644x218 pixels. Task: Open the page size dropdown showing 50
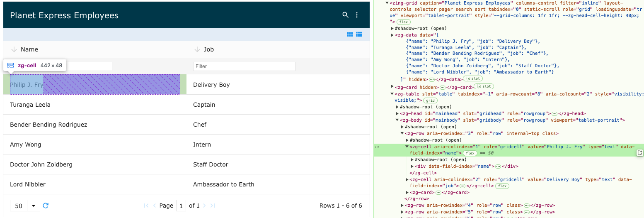[x=25, y=206]
